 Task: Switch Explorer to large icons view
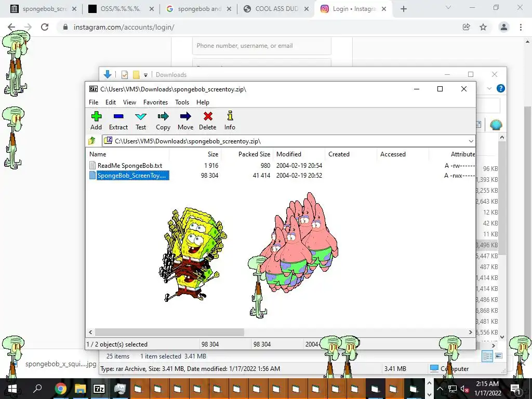coord(499,356)
